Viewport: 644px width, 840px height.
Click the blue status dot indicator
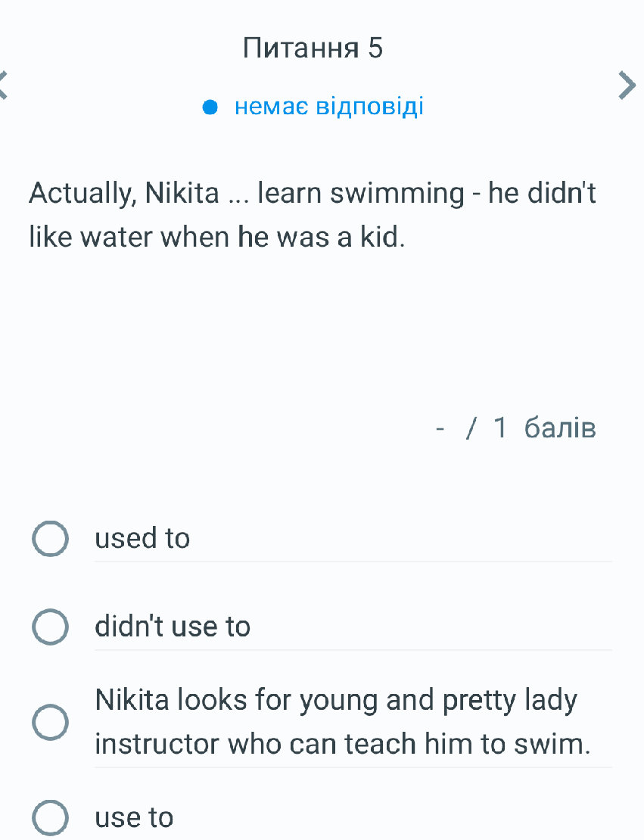pos(210,106)
